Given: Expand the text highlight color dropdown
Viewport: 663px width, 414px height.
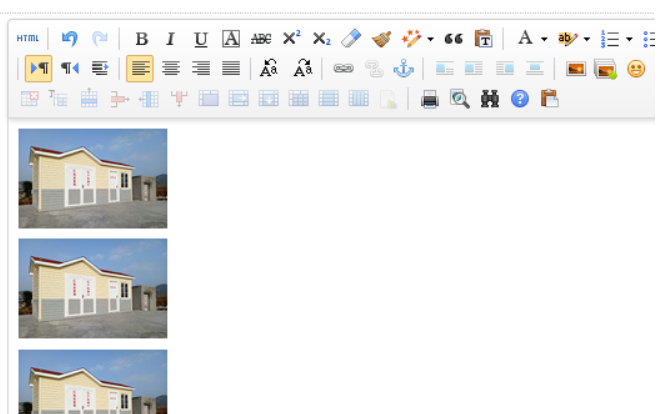Looking at the screenshot, I should [x=587, y=40].
